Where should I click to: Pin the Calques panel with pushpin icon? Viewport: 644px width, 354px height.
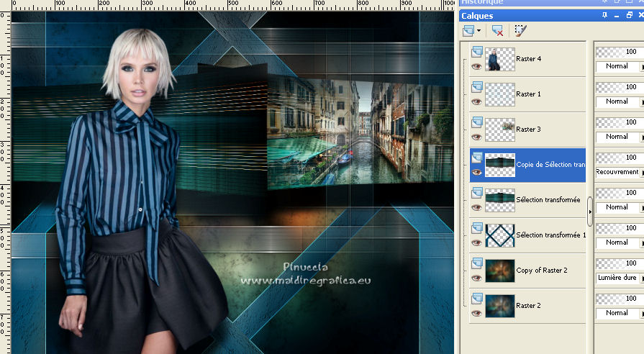(604, 15)
